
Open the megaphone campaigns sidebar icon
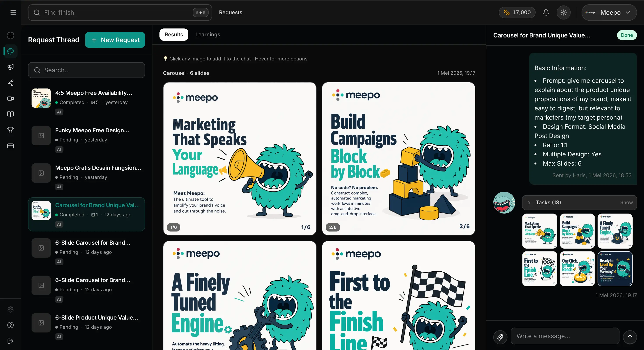tap(11, 67)
